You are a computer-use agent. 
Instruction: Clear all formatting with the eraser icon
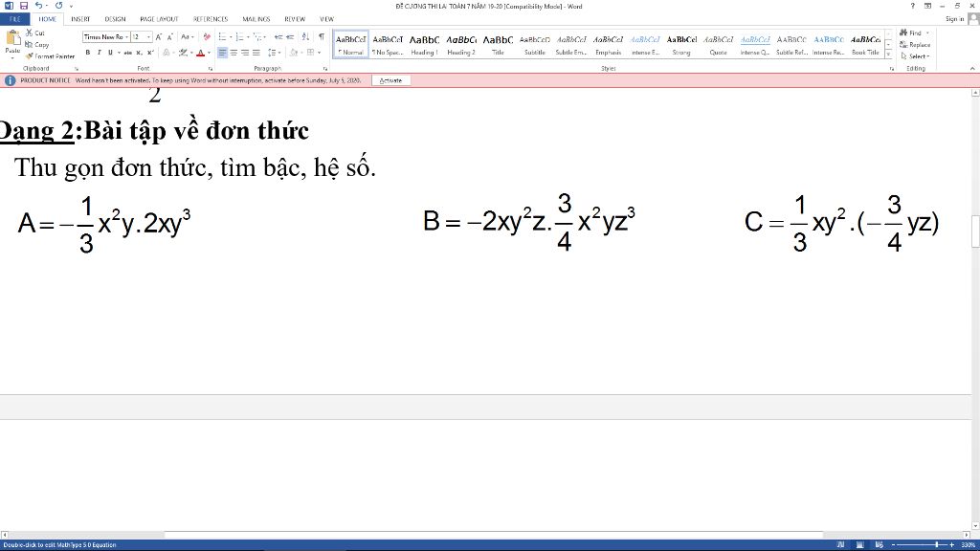click(207, 37)
